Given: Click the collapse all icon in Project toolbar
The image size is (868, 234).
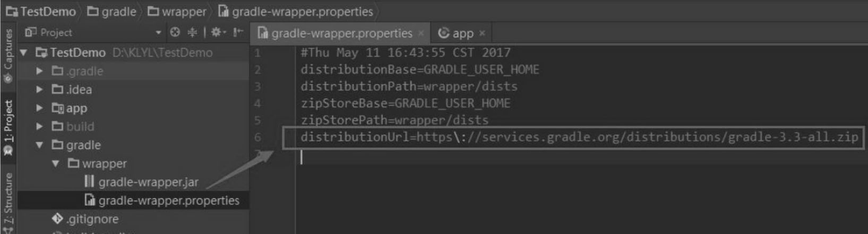Looking at the screenshot, I should pos(192,32).
